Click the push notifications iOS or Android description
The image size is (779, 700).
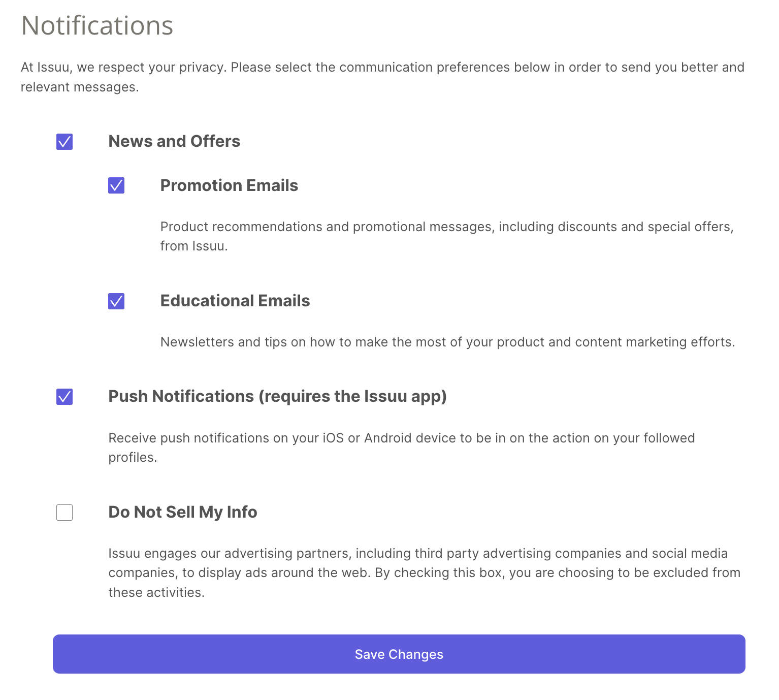click(x=401, y=438)
